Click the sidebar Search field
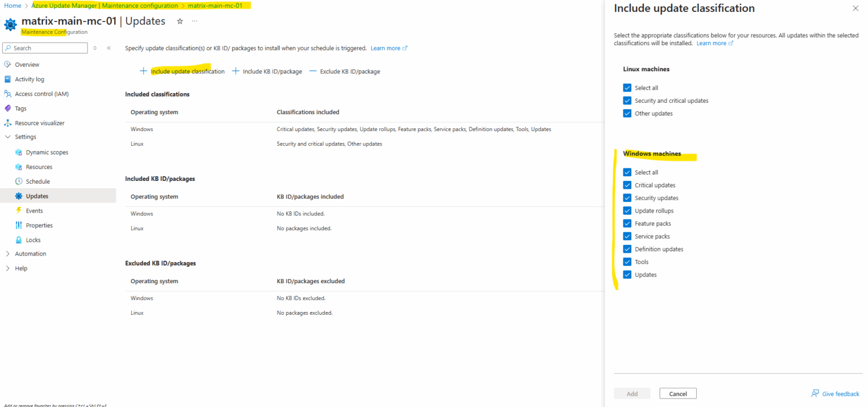The width and height of the screenshot is (868, 407). [x=45, y=47]
